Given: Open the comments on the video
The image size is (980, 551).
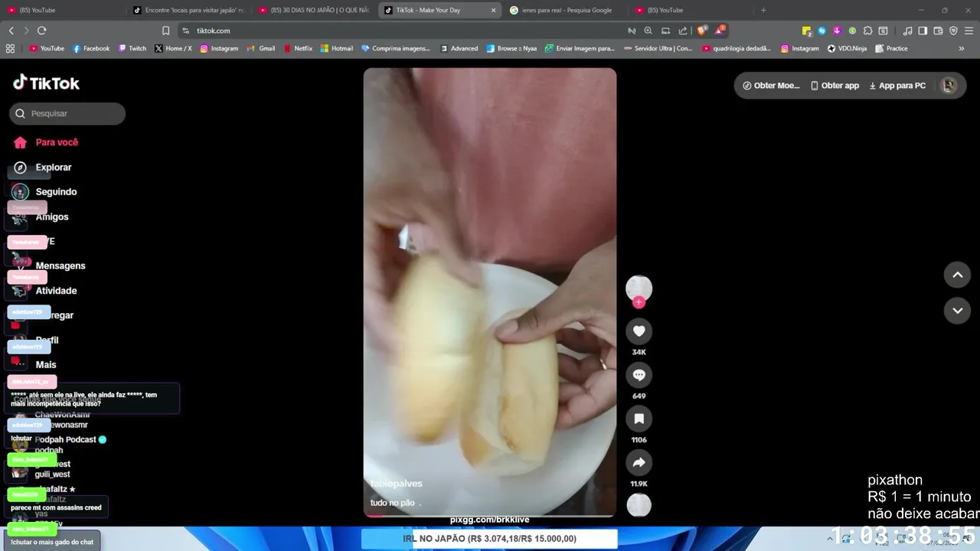Looking at the screenshot, I should (x=639, y=375).
